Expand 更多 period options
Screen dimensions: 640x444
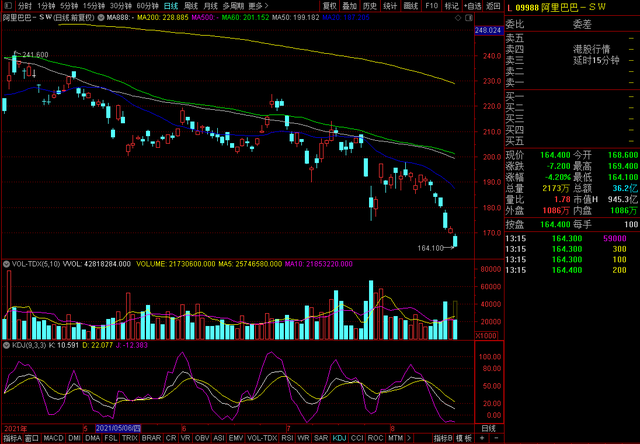pyautogui.click(x=258, y=6)
